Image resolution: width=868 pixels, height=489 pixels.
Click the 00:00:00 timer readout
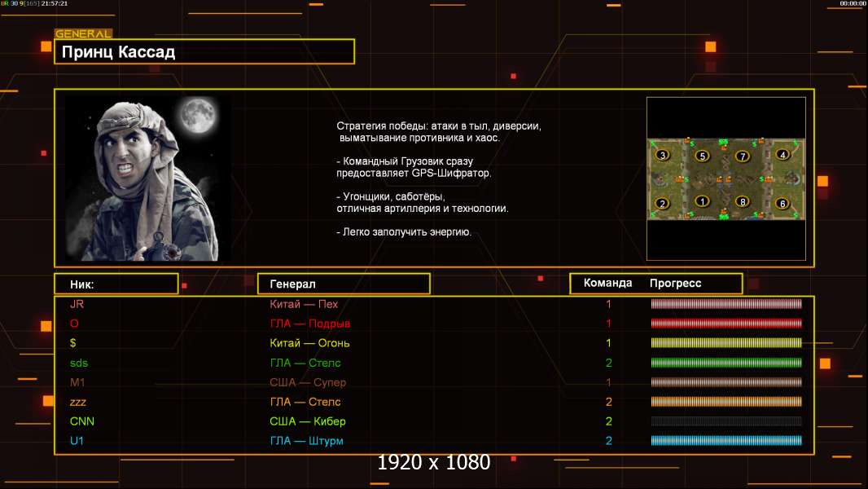(853, 3)
